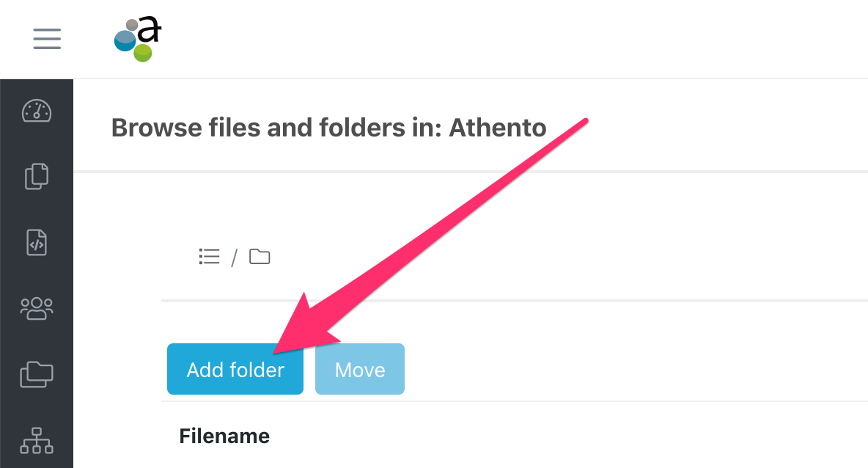
Task: Select the folders icon in sidebar
Action: tap(37, 374)
